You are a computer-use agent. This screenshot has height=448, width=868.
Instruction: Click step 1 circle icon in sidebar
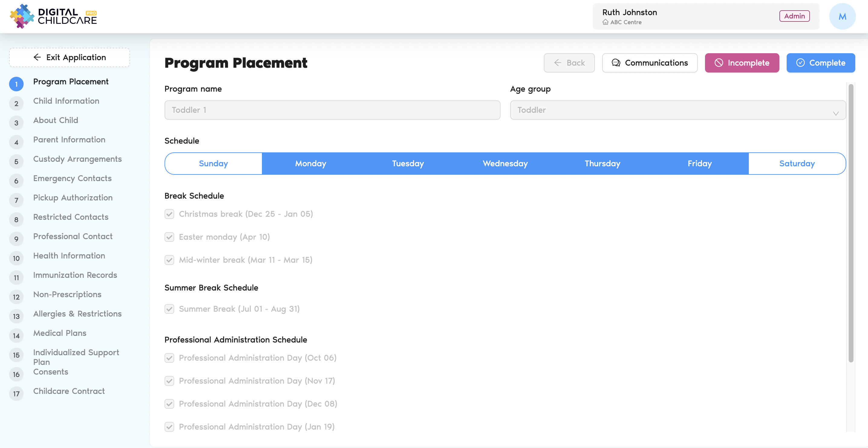16,84
